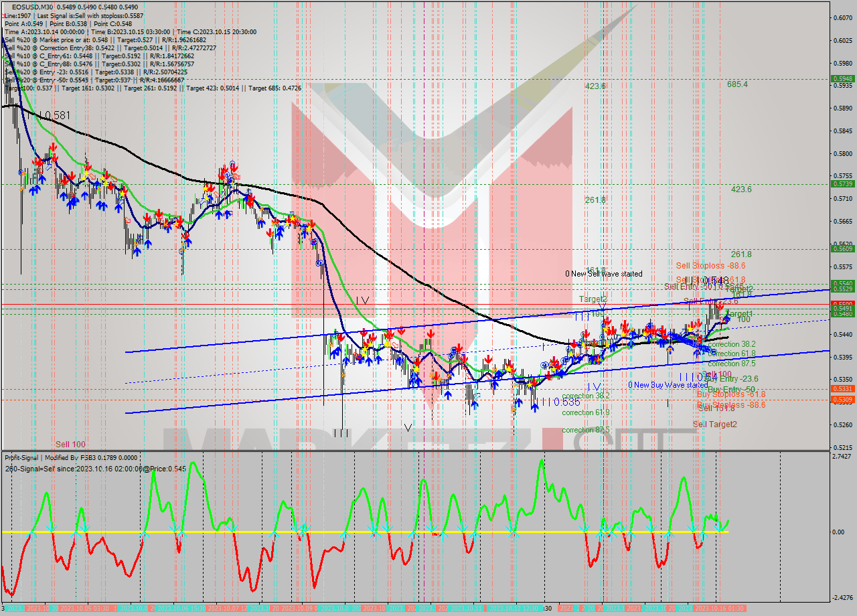Click the '685.4' Fibonacci level label

click(x=737, y=84)
